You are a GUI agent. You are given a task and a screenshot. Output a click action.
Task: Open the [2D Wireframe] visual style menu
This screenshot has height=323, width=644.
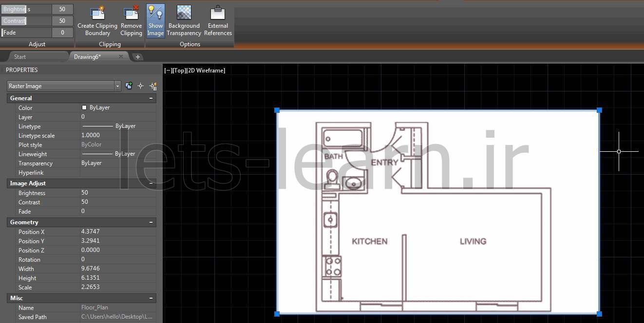[x=206, y=71]
